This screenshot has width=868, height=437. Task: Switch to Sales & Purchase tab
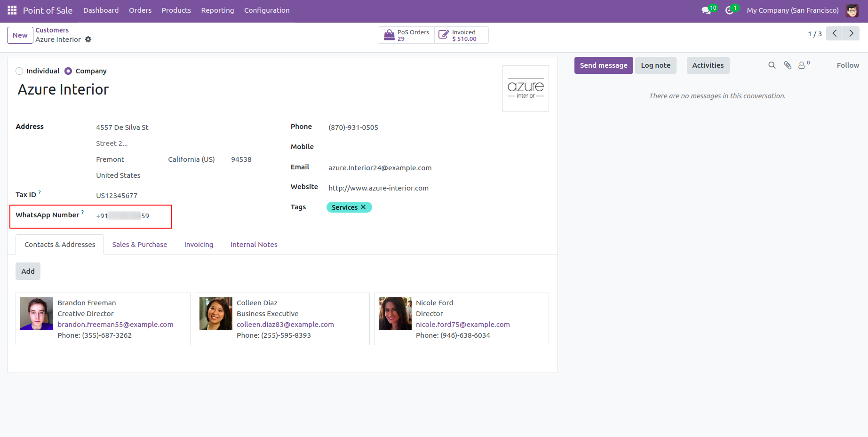pos(140,245)
